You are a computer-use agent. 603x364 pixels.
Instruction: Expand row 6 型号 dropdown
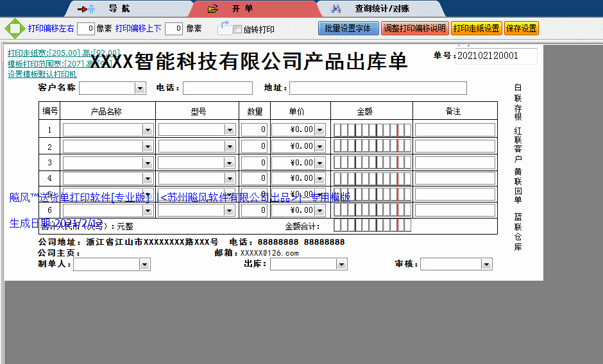230,210
